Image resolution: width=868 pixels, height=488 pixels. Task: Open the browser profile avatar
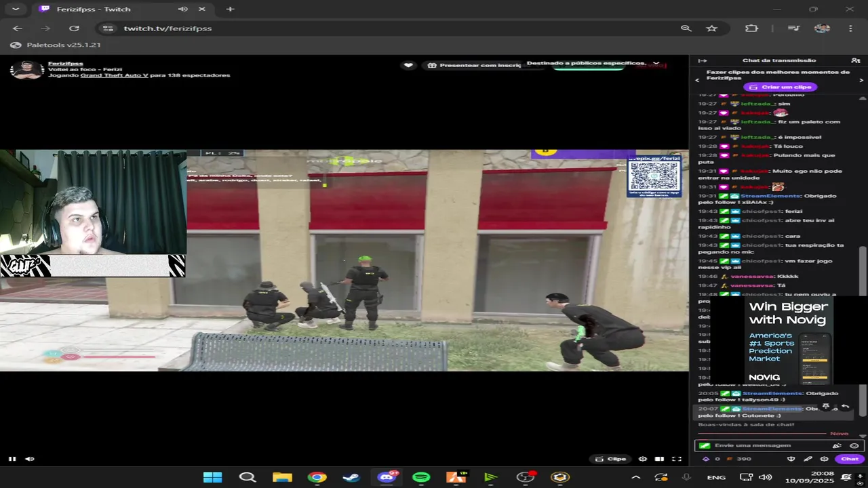(x=822, y=28)
